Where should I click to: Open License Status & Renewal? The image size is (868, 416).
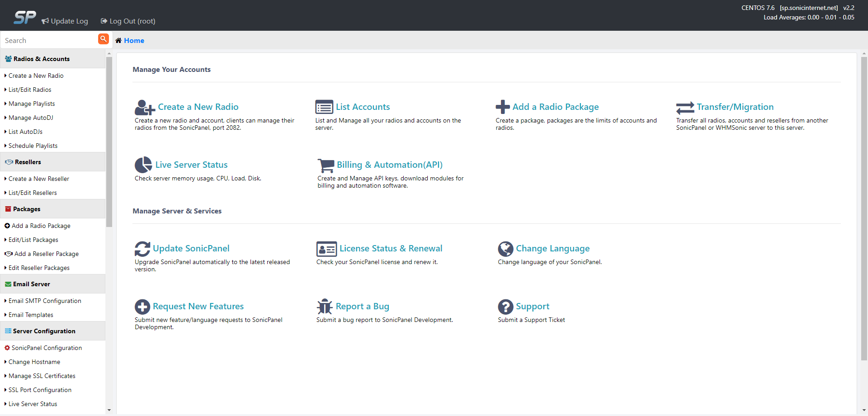391,248
